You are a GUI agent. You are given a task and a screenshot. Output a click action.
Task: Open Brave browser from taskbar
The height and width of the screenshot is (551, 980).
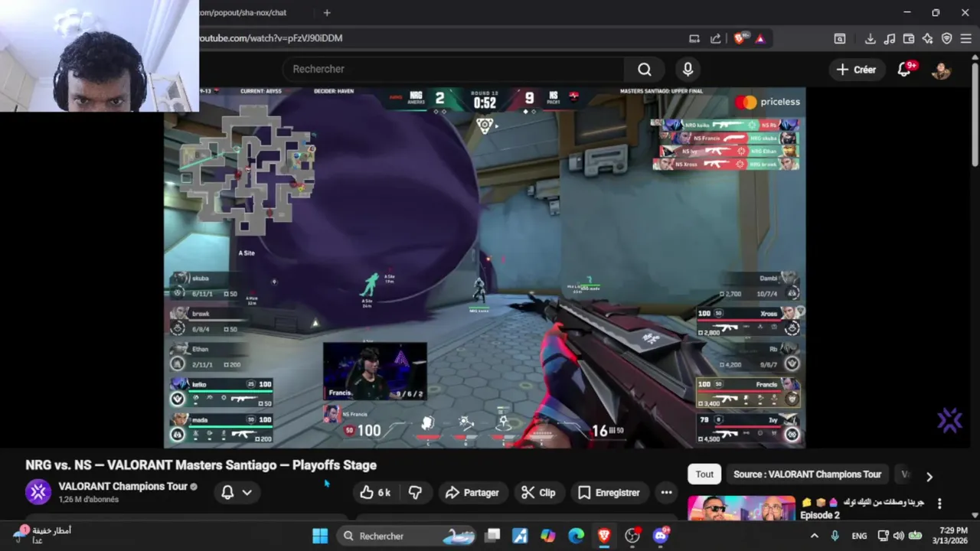point(604,536)
